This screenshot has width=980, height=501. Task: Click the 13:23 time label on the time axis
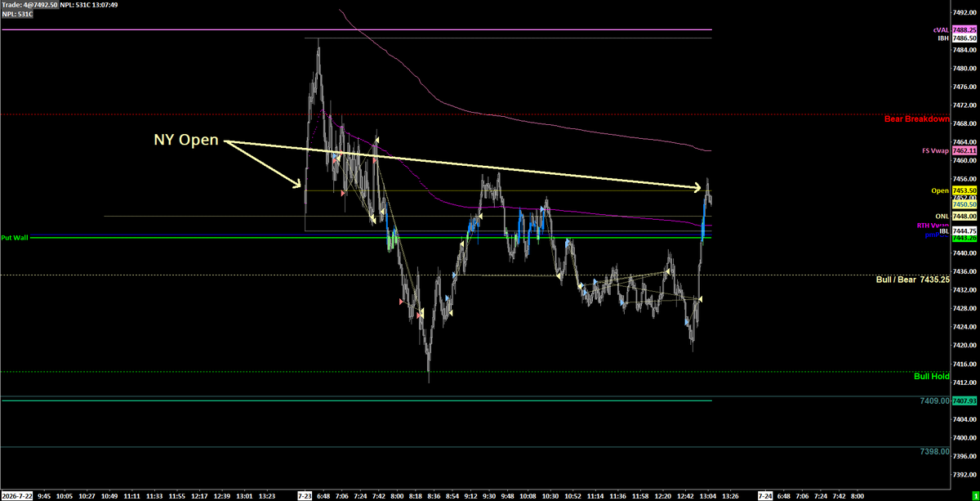point(266,495)
